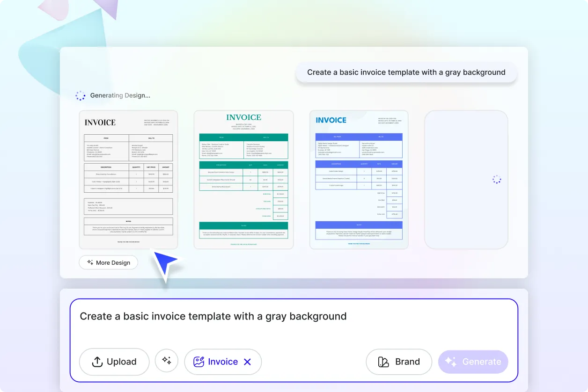Open the green INVOICE template design
The height and width of the screenshot is (392, 588).
(243, 179)
